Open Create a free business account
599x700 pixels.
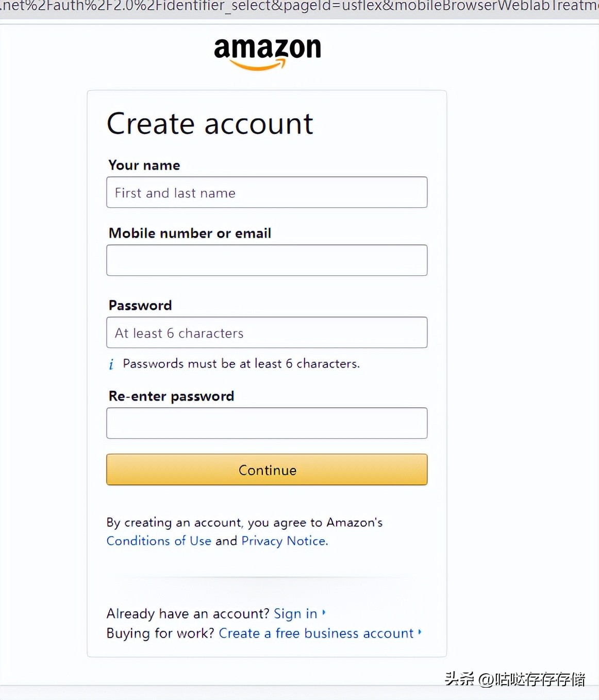tap(316, 633)
